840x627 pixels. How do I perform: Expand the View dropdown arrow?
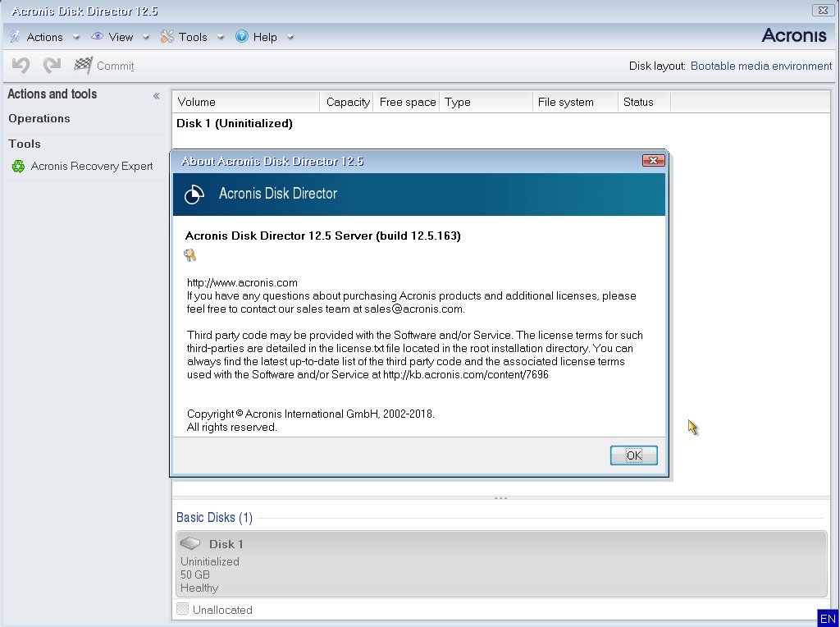coord(146,37)
